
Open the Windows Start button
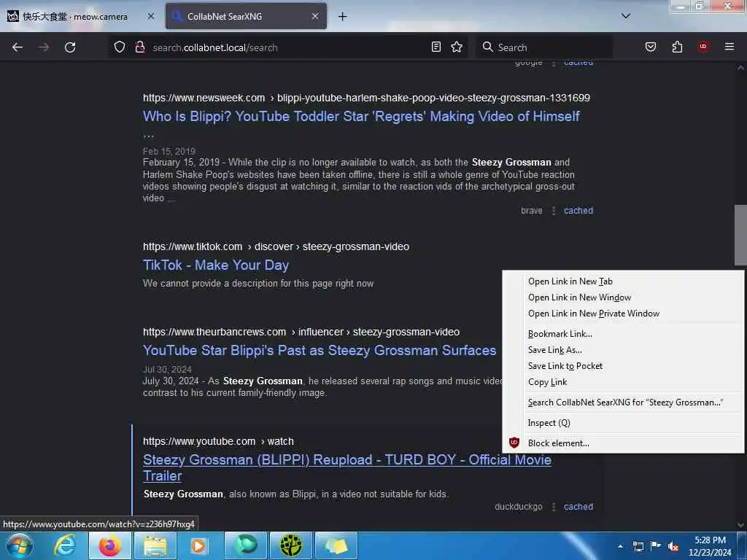20,545
